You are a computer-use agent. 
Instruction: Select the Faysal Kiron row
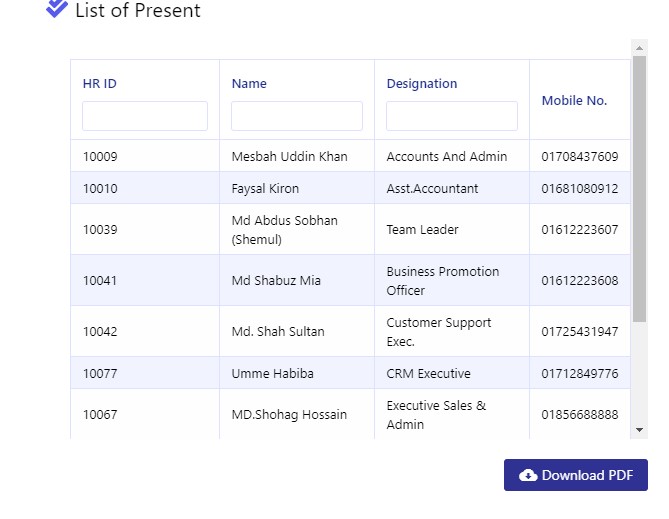pyautogui.click(x=350, y=188)
